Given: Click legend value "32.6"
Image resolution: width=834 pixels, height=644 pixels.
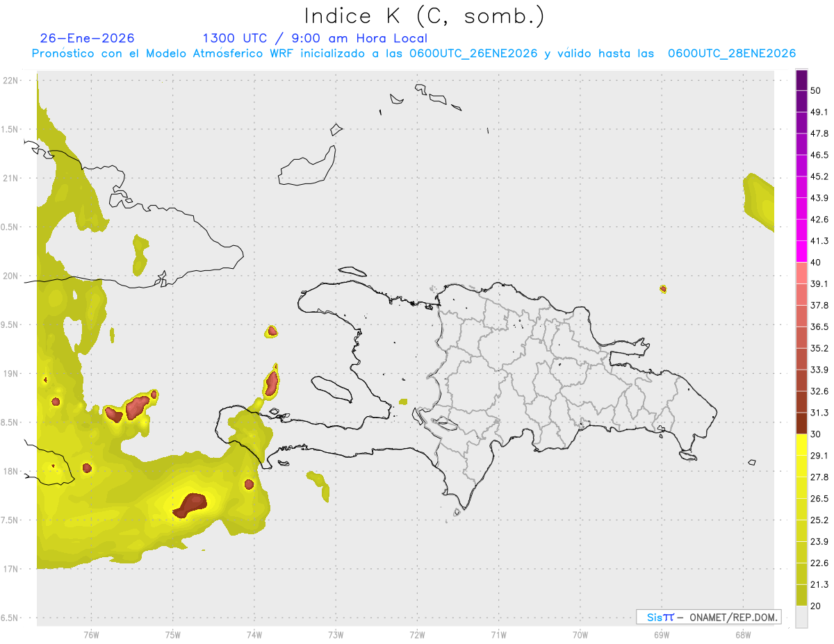Looking at the screenshot, I should [819, 391].
